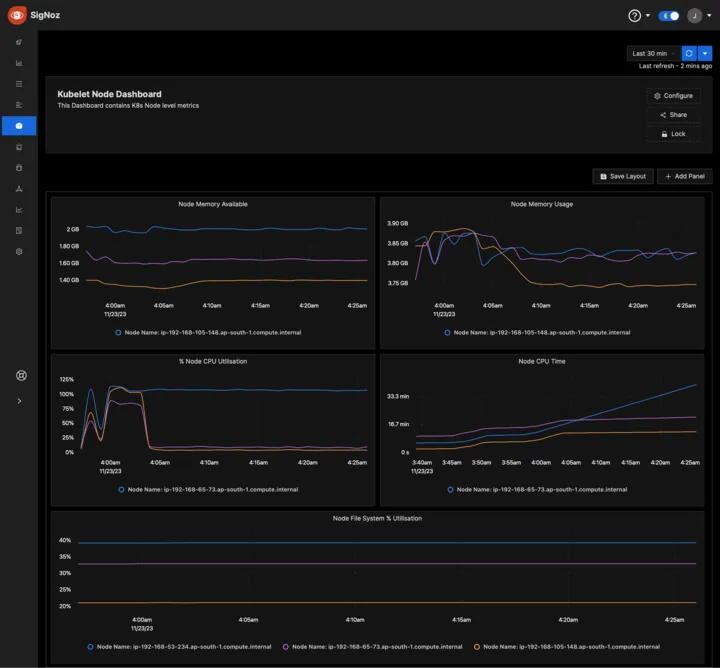Expand the sidebar with the chevron arrow
Viewport: 720px width, 668px height.
tap(19, 401)
